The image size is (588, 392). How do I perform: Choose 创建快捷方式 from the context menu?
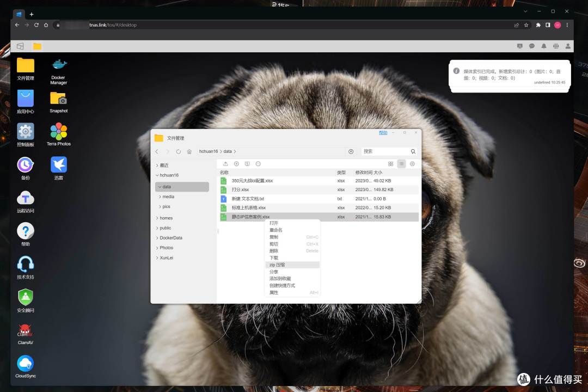pyautogui.click(x=292, y=285)
